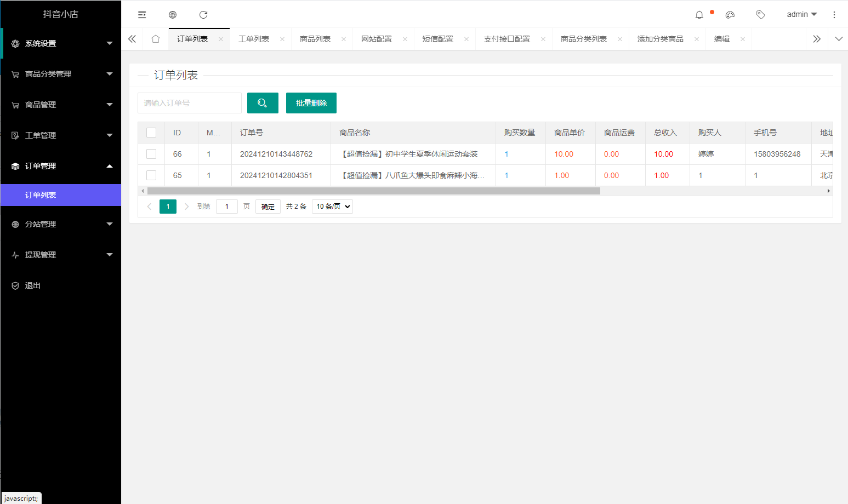
Task: Expand the 商品管理 sidebar section
Action: [60, 104]
